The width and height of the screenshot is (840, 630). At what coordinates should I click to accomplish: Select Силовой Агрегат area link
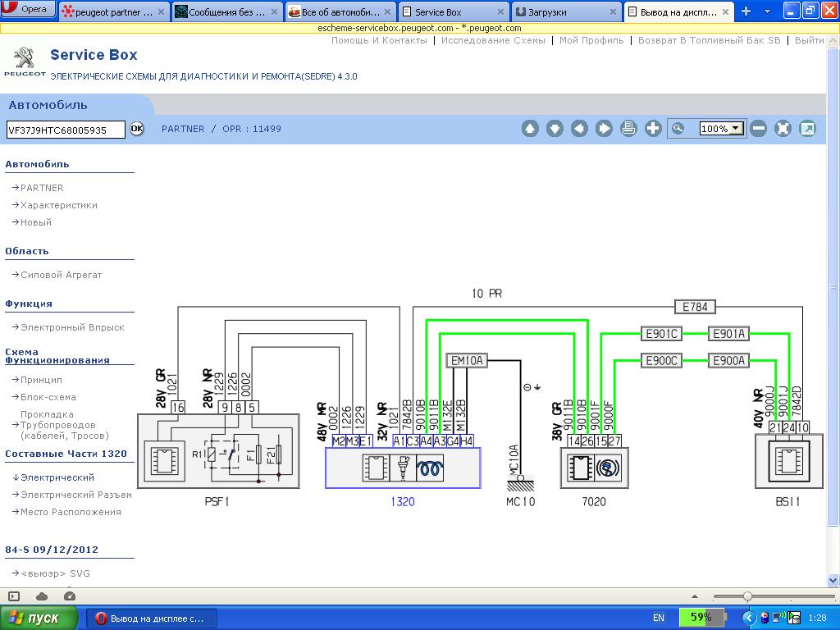coord(61,275)
